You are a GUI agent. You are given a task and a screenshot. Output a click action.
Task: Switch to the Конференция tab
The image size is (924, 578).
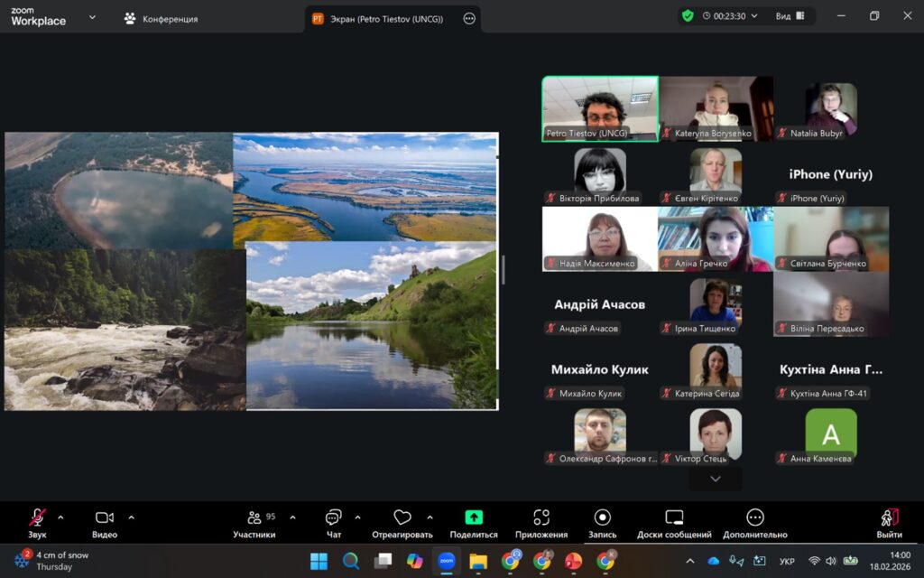(x=162, y=18)
